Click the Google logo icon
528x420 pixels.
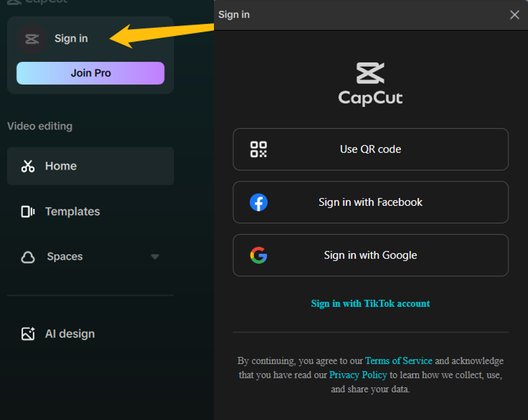(258, 255)
